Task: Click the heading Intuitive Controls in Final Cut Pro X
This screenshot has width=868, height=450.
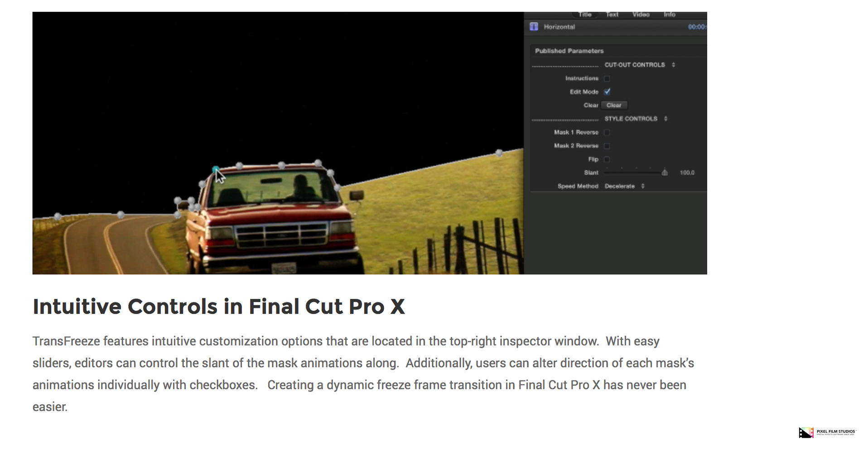Action: coord(218,306)
